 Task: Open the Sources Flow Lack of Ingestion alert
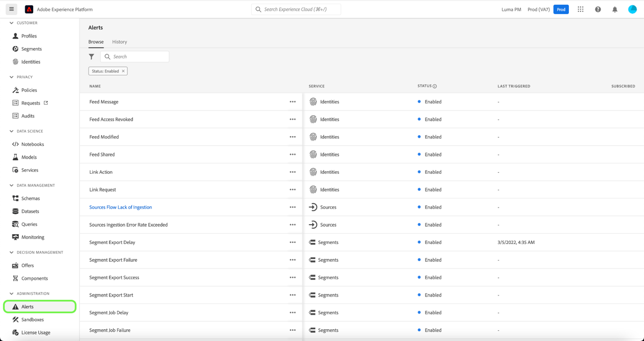tap(120, 207)
